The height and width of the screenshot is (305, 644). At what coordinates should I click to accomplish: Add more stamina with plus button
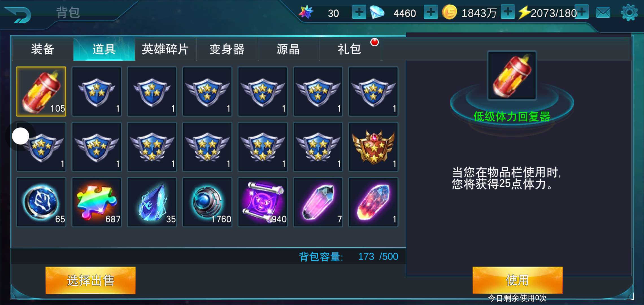pos(582,12)
